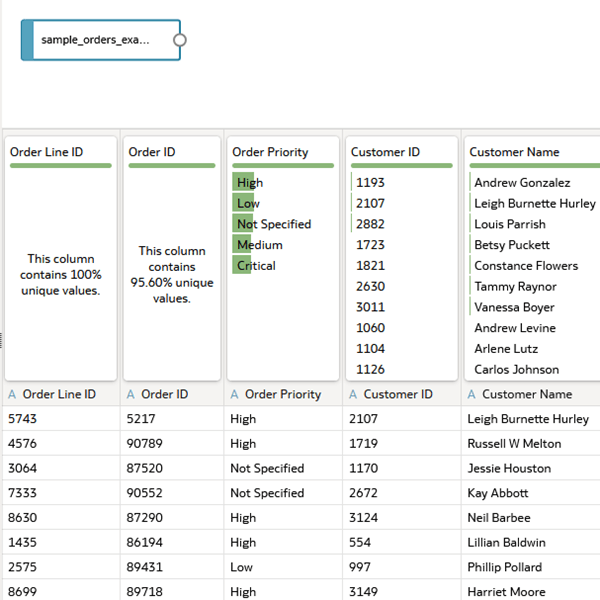Click the blue handle of dataset node
The width and height of the screenshot is (600, 600).
click(x=27, y=40)
